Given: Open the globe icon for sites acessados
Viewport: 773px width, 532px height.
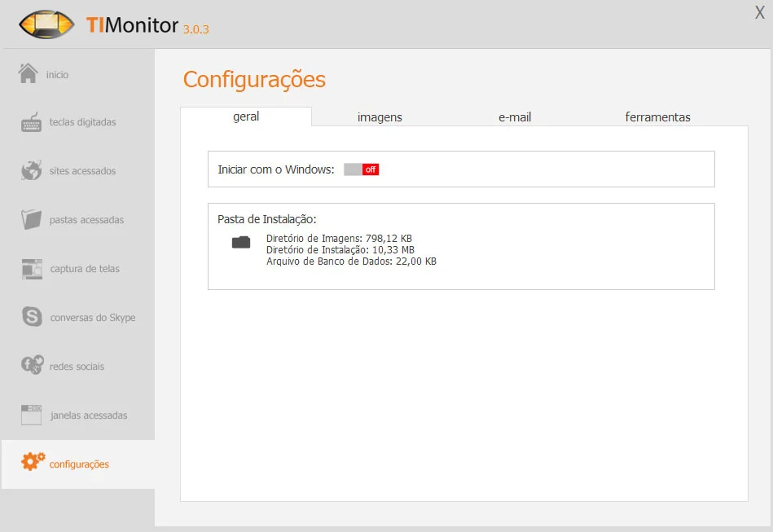Looking at the screenshot, I should (32, 171).
